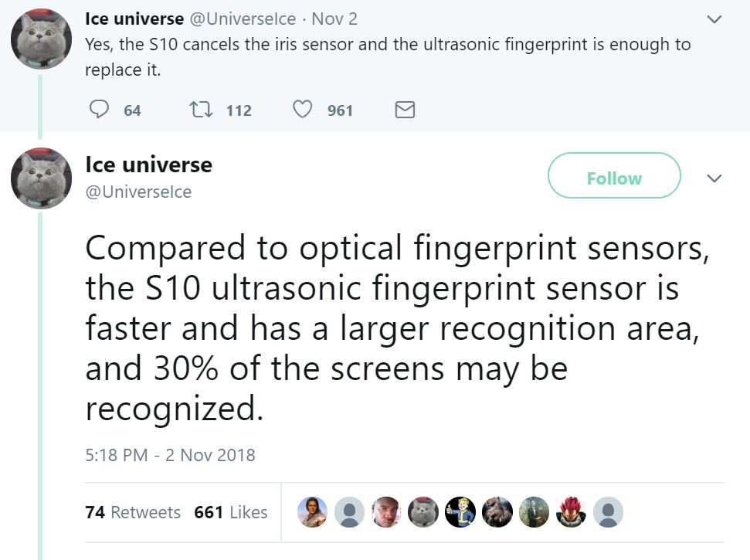
Task: Send the tweet via Direct Message envelope
Action: pyautogui.click(x=405, y=110)
